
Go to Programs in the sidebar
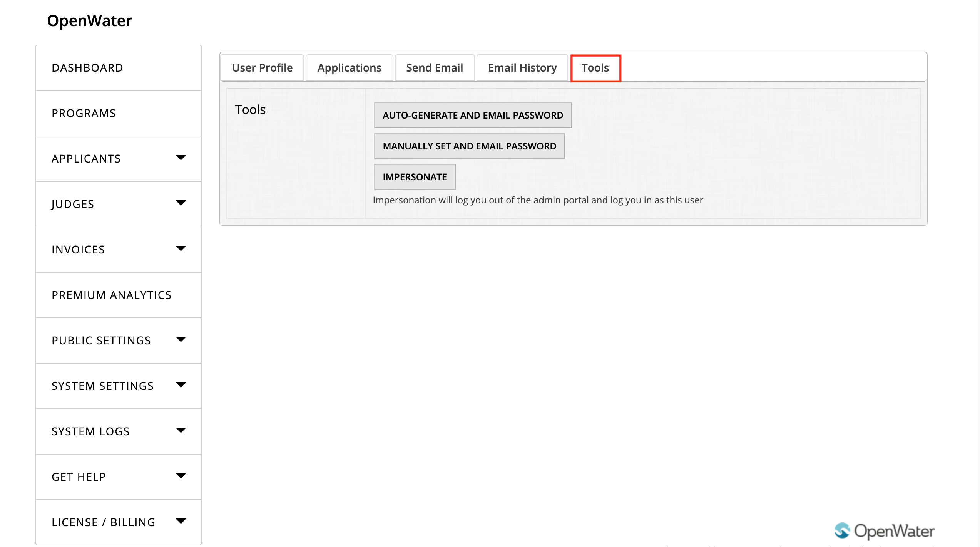119,113
